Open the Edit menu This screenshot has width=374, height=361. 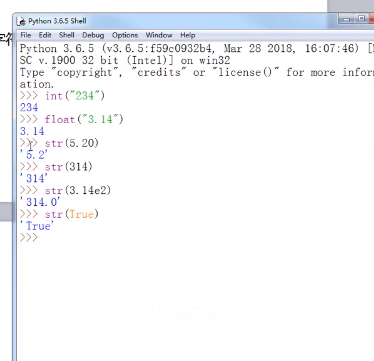pyautogui.click(x=45, y=35)
